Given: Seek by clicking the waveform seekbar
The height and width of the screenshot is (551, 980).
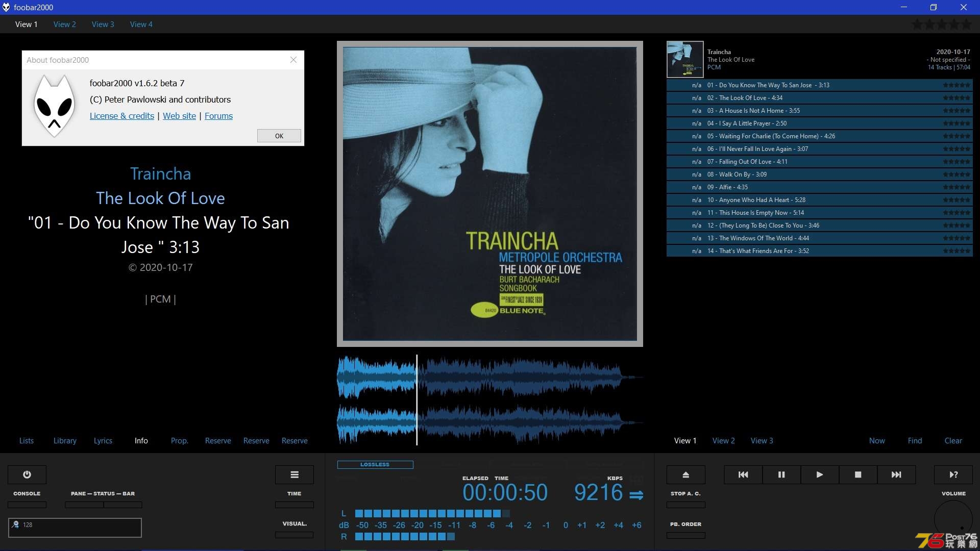Looking at the screenshot, I should [490, 400].
